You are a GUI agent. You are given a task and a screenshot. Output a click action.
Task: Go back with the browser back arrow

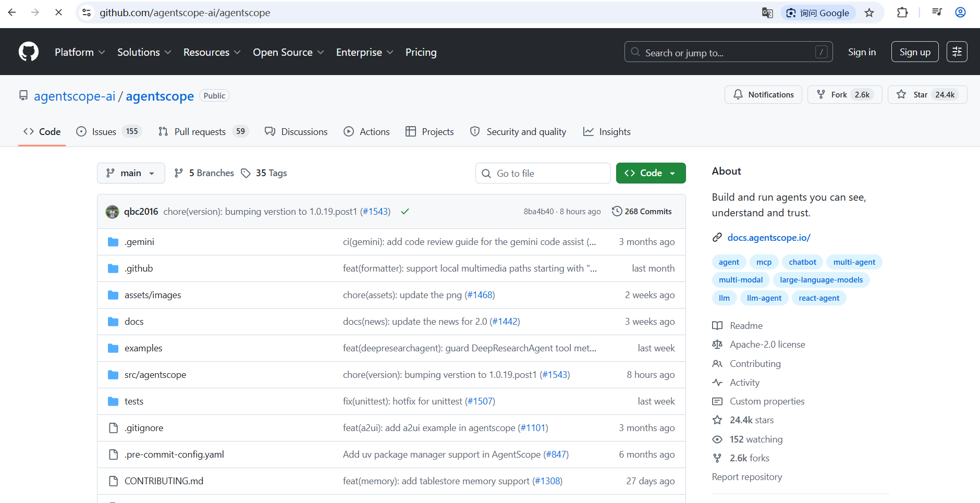[12, 13]
